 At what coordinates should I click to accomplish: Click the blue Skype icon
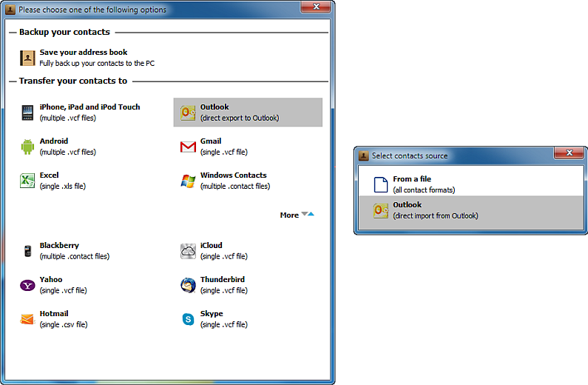(188, 319)
